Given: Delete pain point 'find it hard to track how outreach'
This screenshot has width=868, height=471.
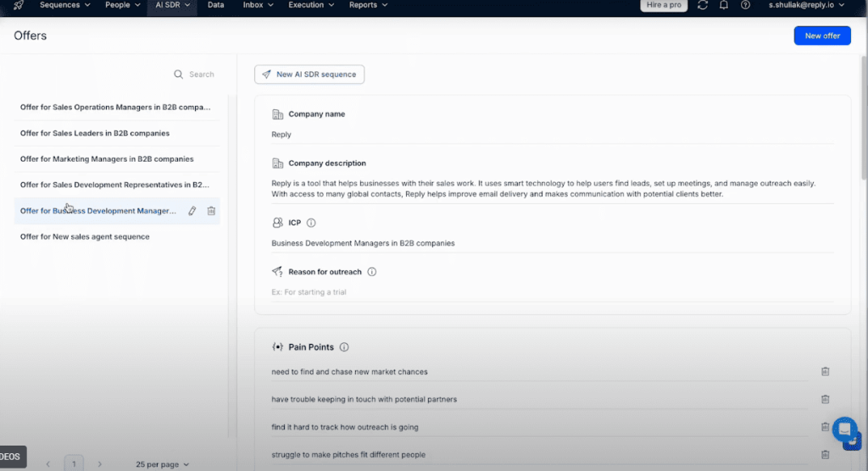Looking at the screenshot, I should click(x=825, y=427).
